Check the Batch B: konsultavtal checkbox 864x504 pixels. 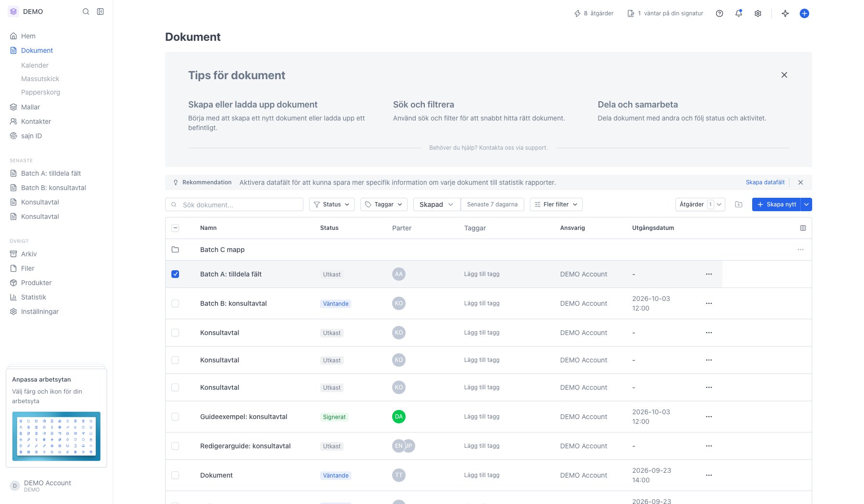(x=175, y=303)
